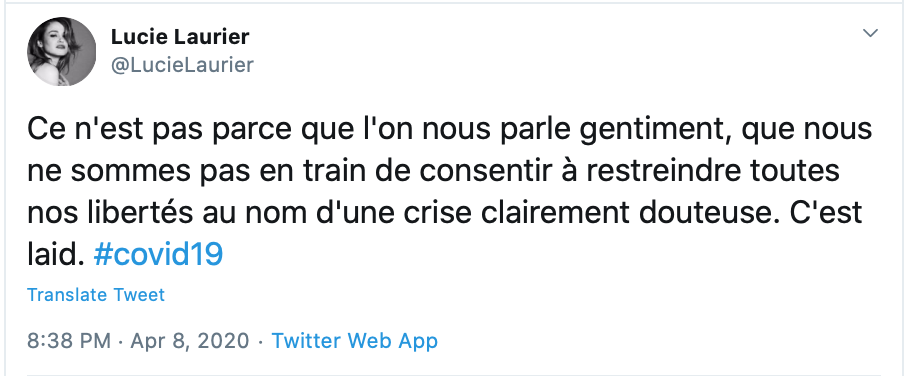Expand the tweet options chevron menu
The image size is (910, 376).
(870, 33)
